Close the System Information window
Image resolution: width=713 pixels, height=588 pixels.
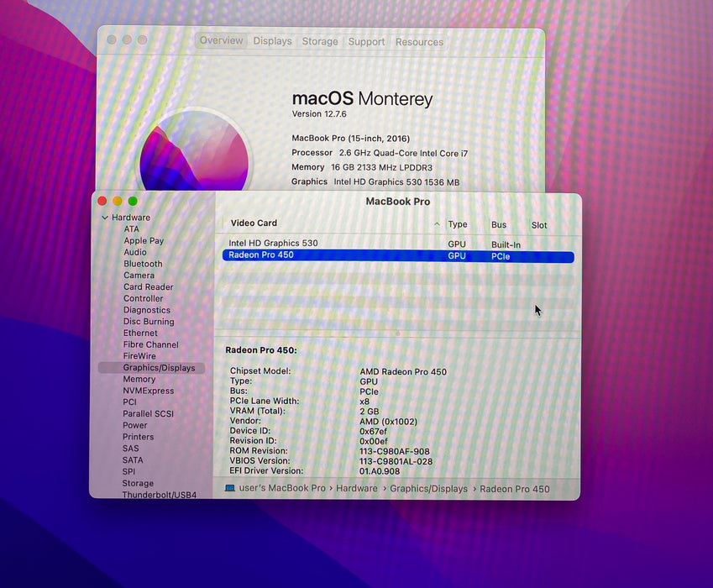point(102,201)
